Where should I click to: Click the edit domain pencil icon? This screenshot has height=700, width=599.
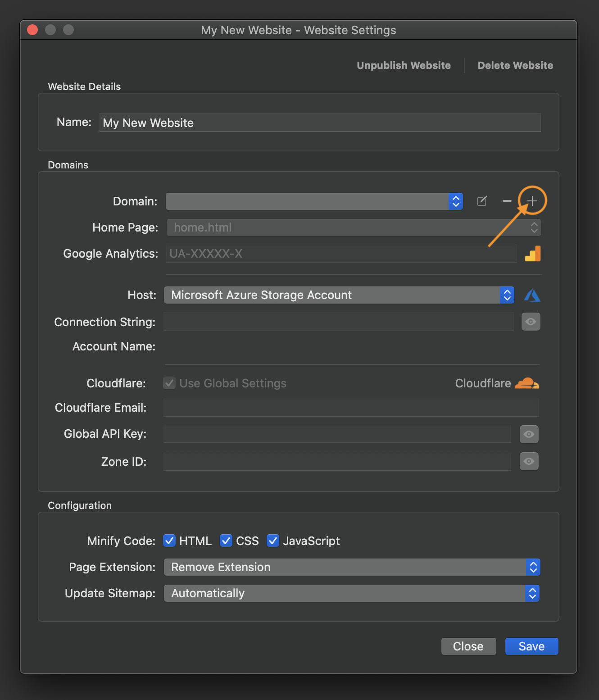(482, 201)
